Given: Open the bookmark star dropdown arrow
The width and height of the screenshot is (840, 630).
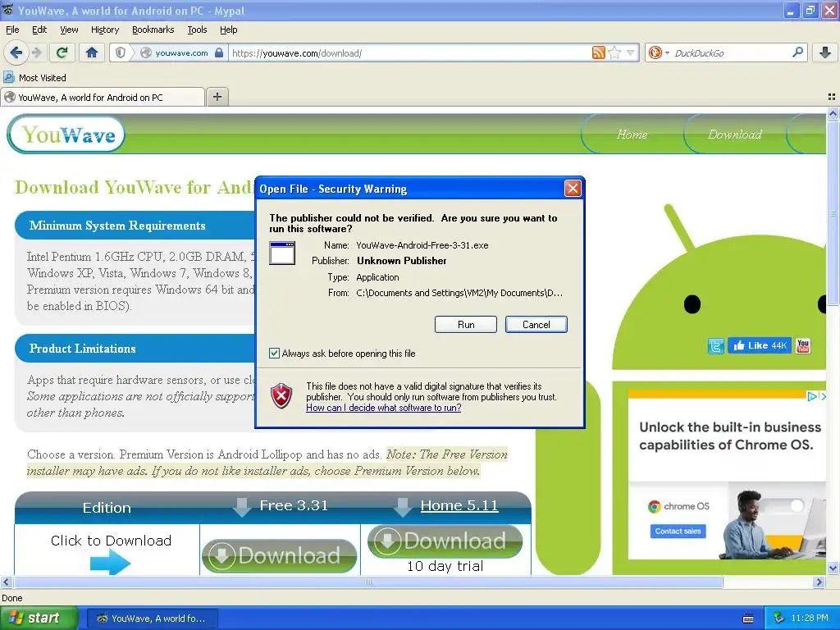Looking at the screenshot, I should tap(631, 52).
